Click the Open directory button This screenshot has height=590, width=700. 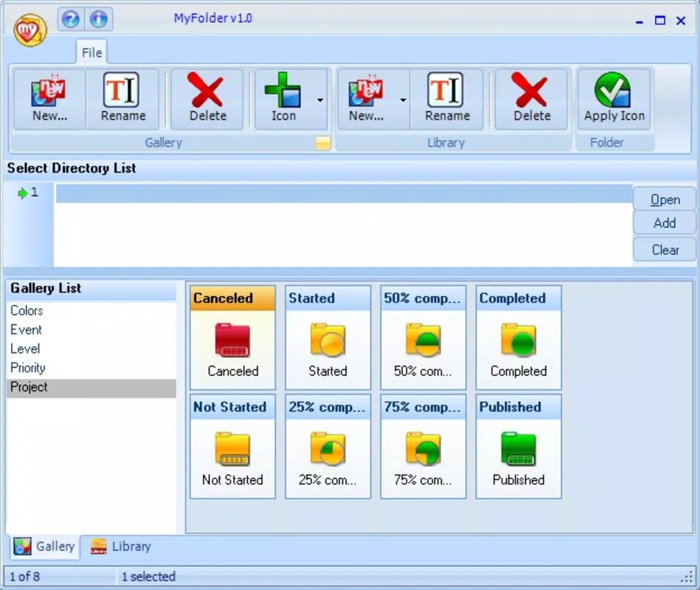click(665, 199)
